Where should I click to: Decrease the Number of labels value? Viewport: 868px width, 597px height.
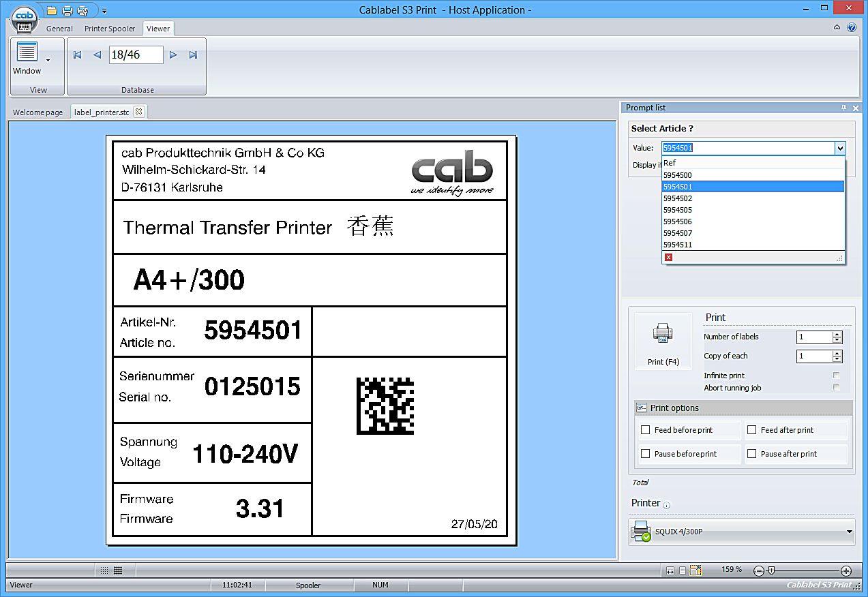pos(837,340)
